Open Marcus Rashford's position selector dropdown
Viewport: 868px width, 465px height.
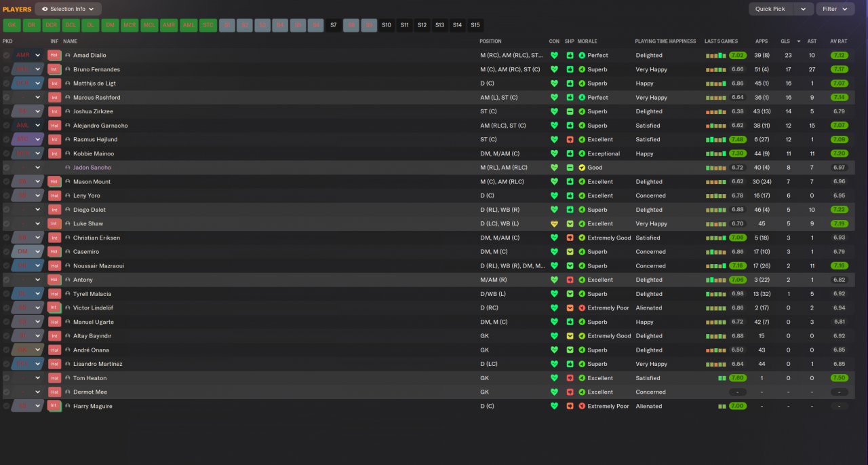tap(28, 98)
